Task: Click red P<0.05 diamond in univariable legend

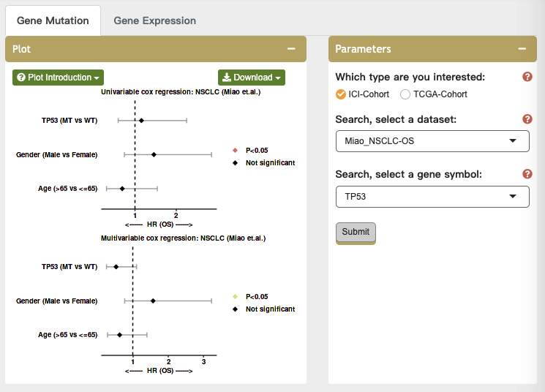Action: click(x=235, y=150)
